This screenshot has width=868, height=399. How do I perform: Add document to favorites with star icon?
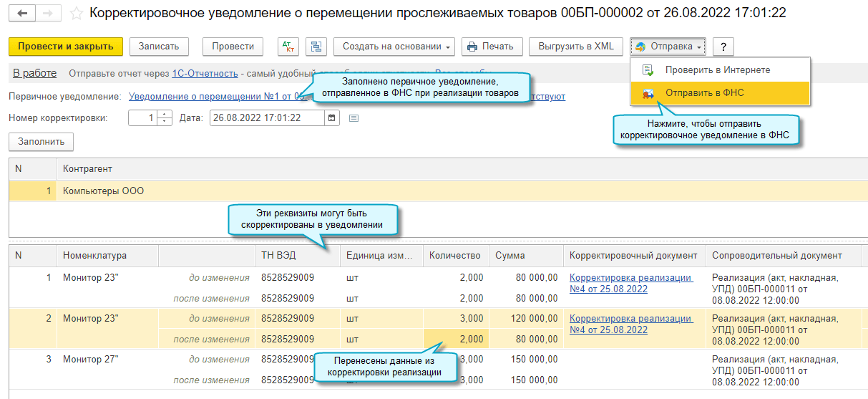coord(77,14)
